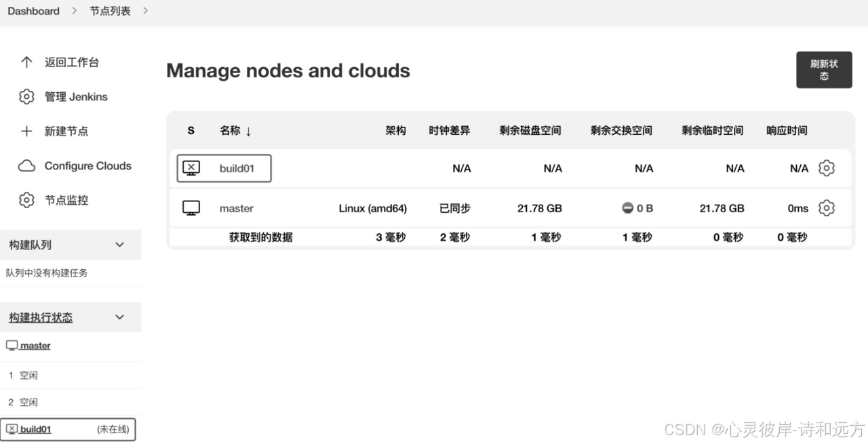Click the chevron after Dashboard breadcrumb

point(75,11)
